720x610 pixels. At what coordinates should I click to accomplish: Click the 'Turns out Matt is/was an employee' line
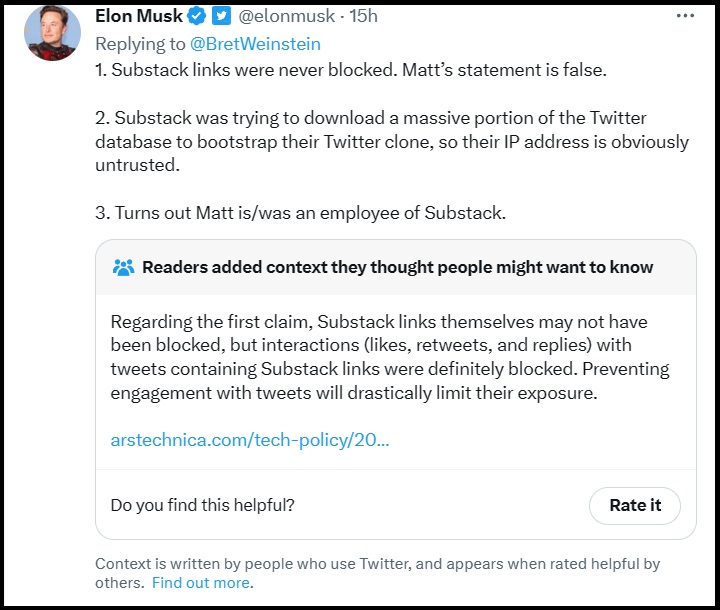point(300,213)
